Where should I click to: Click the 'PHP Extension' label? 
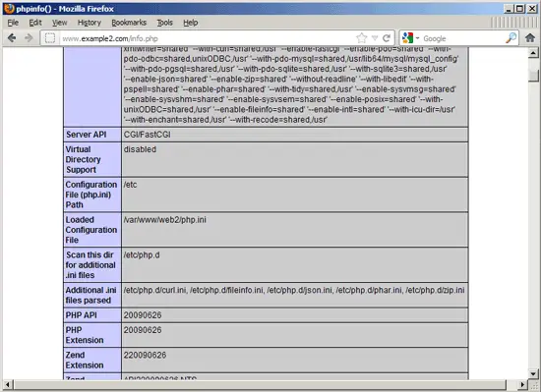[92, 335]
